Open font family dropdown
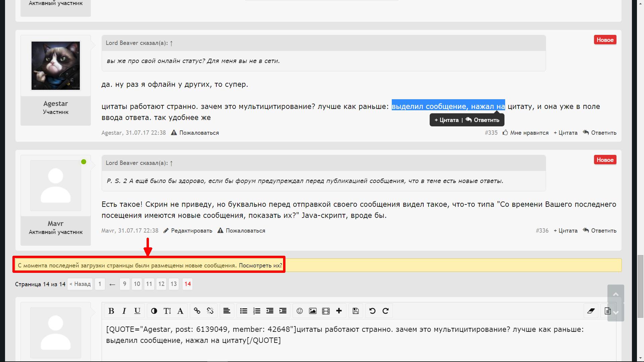The height and width of the screenshot is (362, 644). tap(180, 311)
